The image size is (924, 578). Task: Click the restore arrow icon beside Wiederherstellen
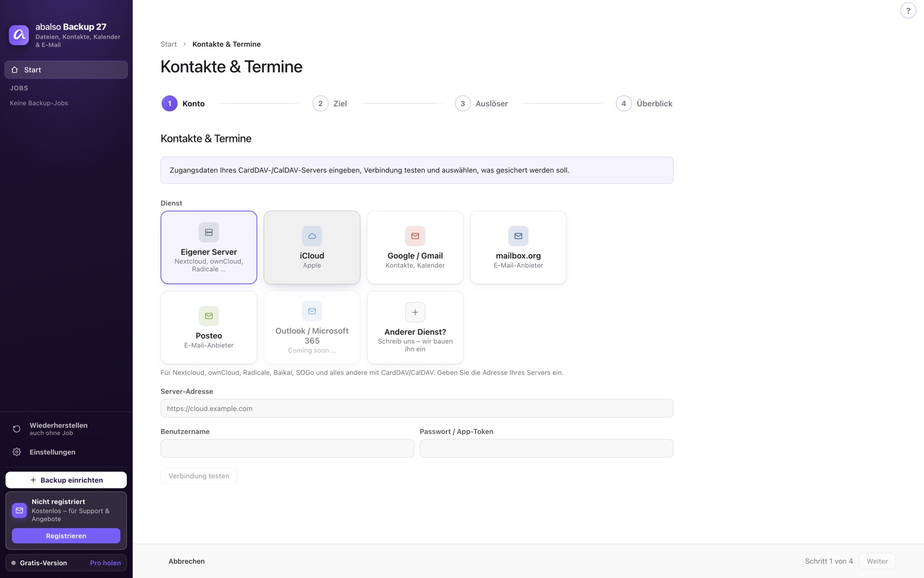(x=17, y=429)
